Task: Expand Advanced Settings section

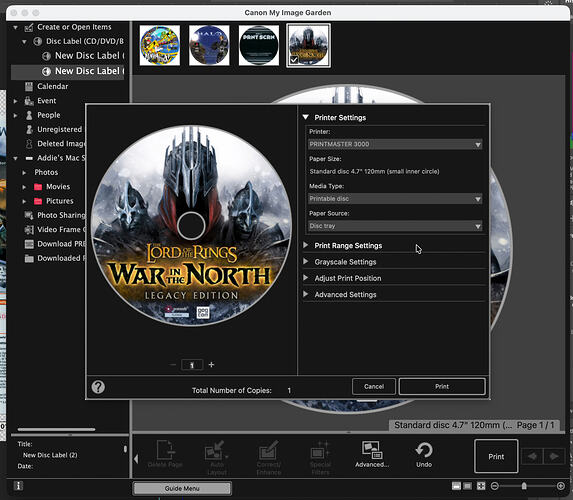Action: click(306, 294)
